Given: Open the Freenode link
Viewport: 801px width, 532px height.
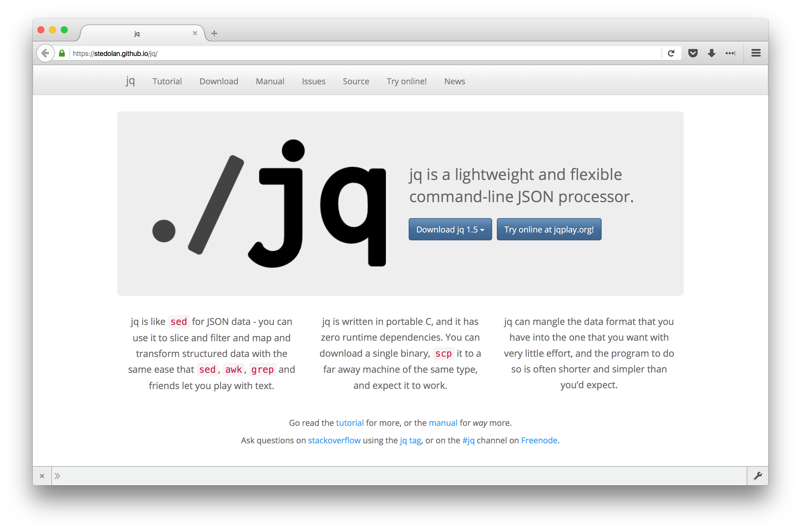Looking at the screenshot, I should point(539,440).
